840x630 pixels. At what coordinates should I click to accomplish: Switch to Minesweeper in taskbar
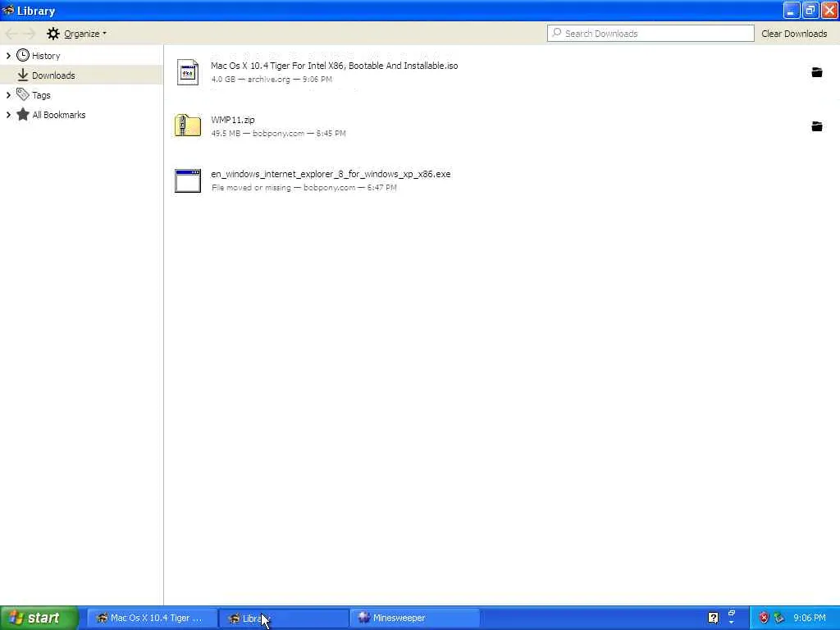tap(415, 618)
